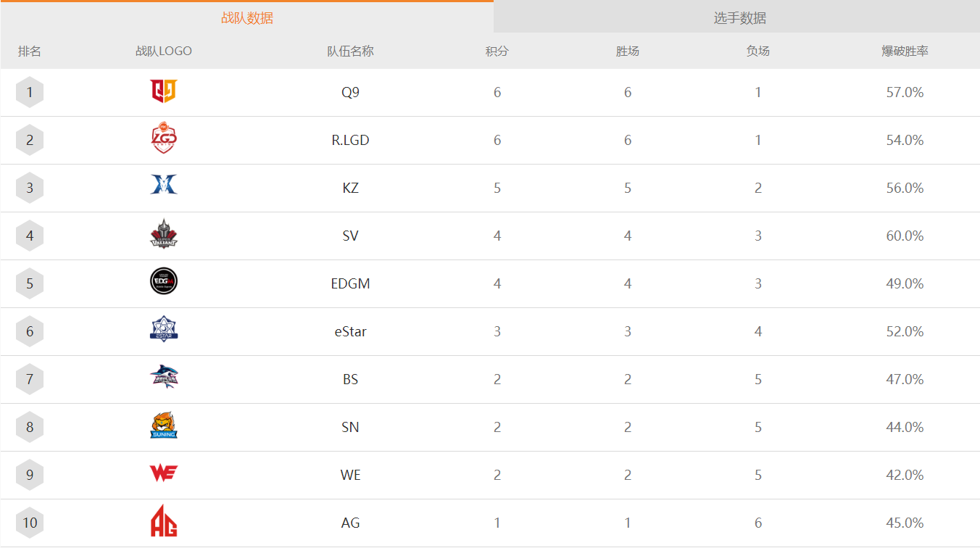This screenshot has height=548, width=980.
Task: Click team name R.LGD
Action: pos(351,140)
